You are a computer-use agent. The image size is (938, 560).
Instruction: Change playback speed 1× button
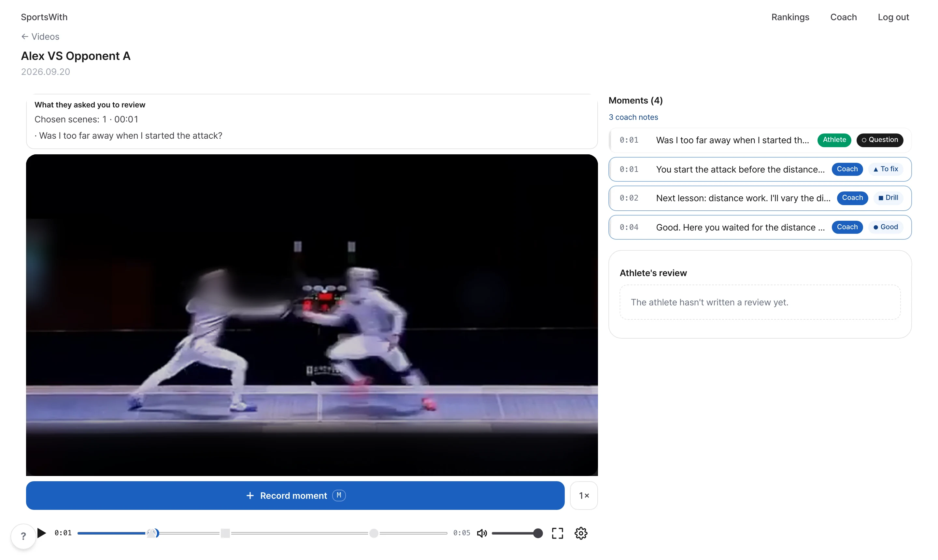tap(584, 495)
